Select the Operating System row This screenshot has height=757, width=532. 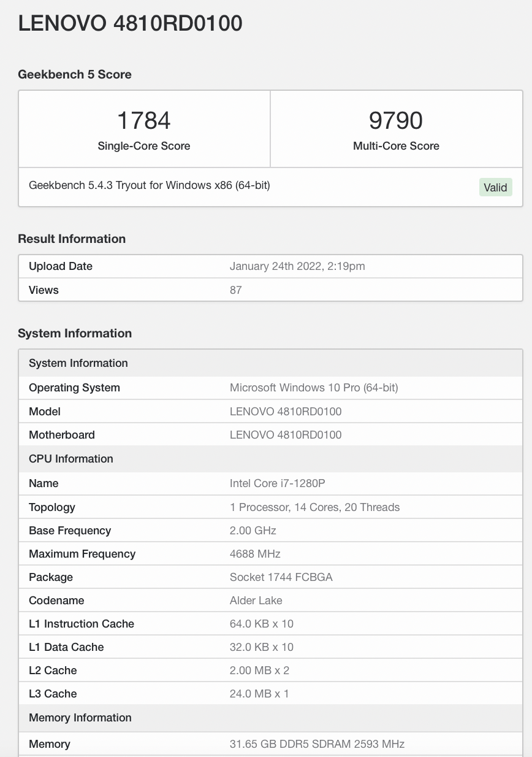[270, 388]
